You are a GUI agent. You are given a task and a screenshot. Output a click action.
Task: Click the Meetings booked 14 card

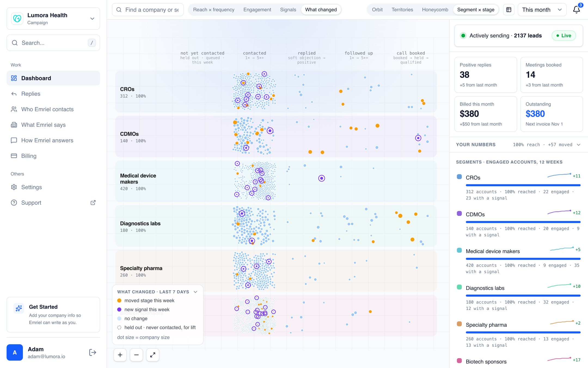[552, 75]
